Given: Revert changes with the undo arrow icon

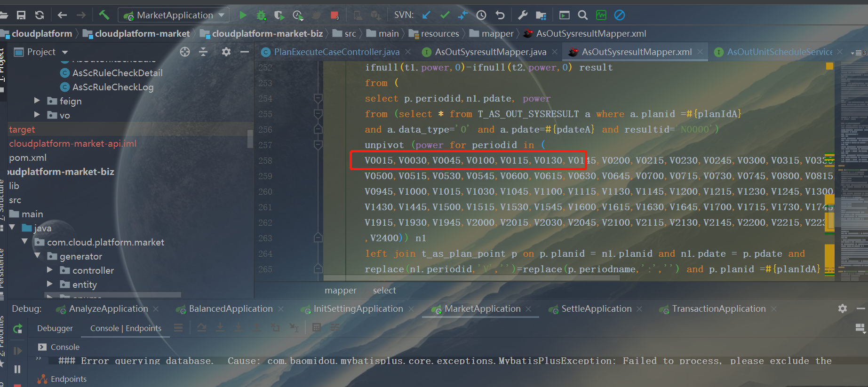Looking at the screenshot, I should tap(500, 15).
